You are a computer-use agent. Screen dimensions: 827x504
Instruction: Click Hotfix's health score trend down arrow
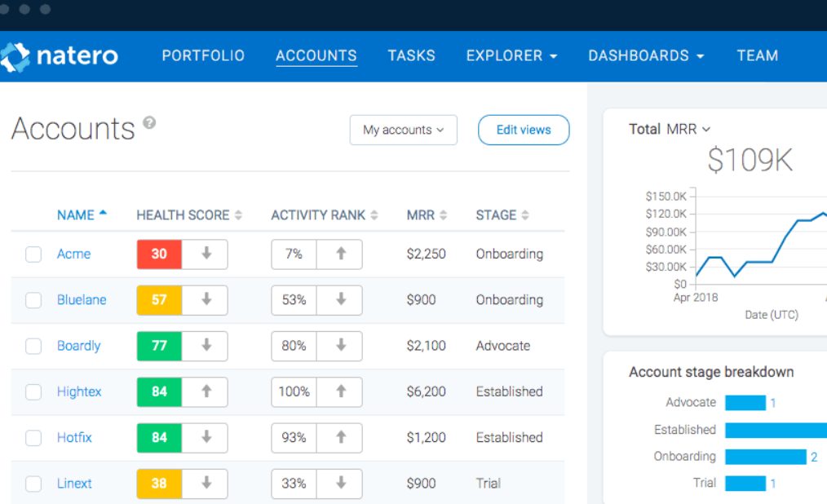coord(206,437)
